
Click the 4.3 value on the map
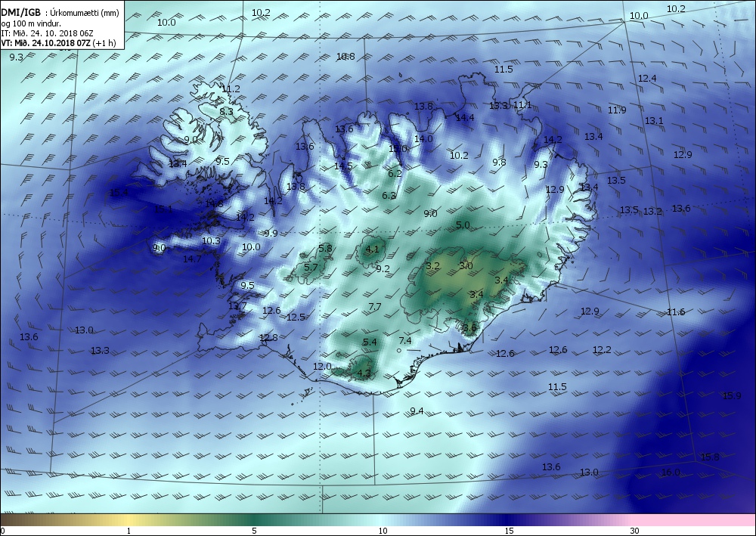(364, 373)
